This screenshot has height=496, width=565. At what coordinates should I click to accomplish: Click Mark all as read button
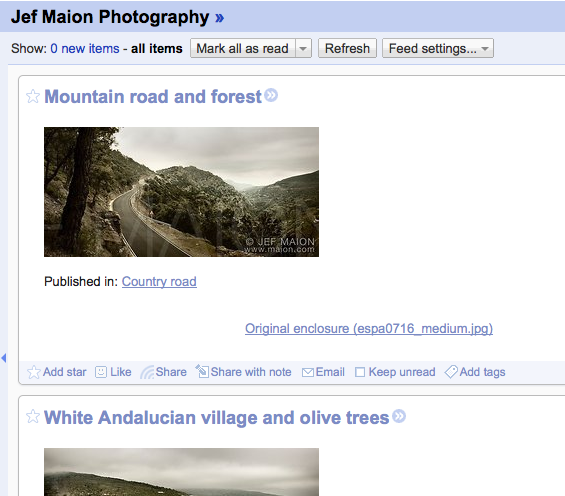click(243, 48)
